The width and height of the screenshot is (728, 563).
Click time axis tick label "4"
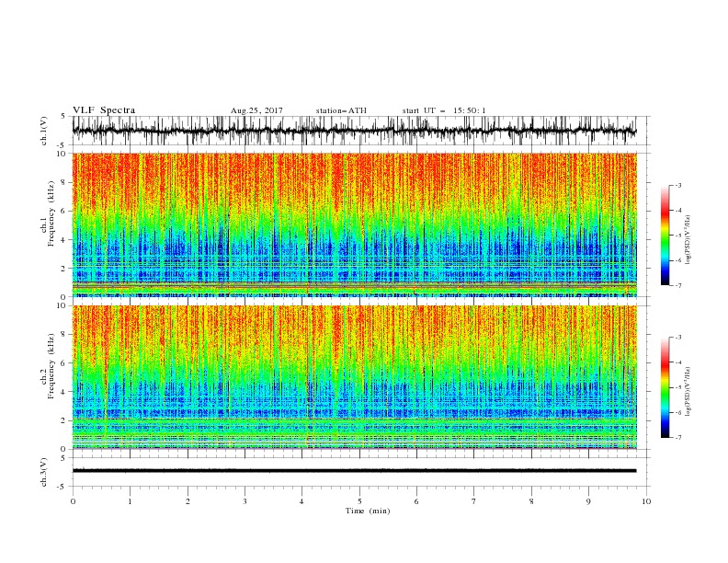click(301, 501)
